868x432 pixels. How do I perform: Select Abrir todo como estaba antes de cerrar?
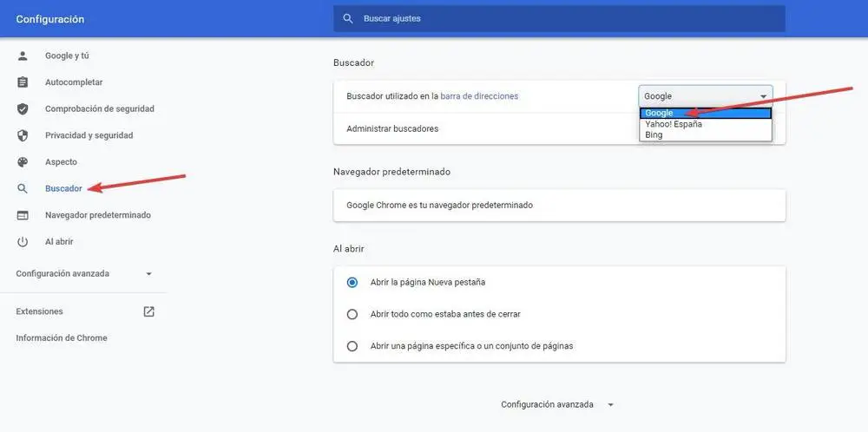pyautogui.click(x=352, y=314)
